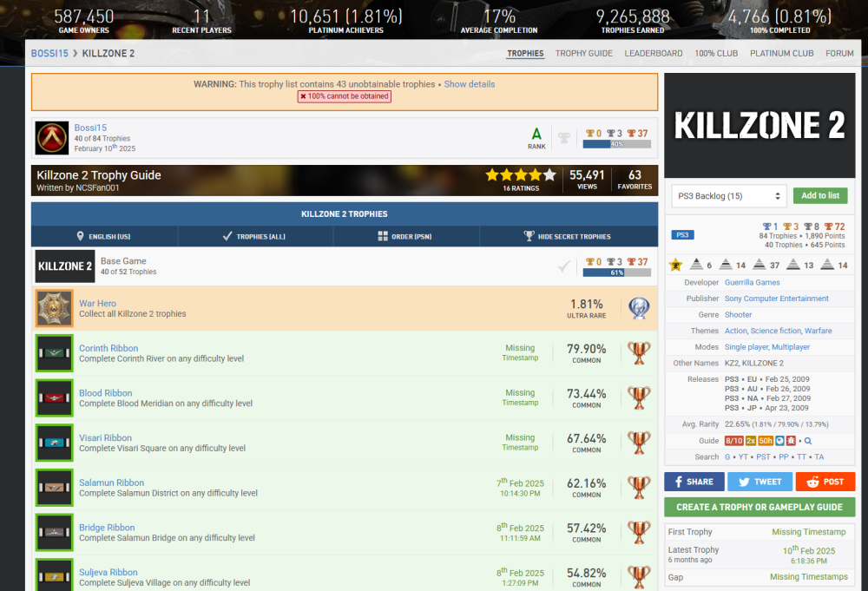868x591 pixels.
Task: Share on Facebook with the Share button
Action: pyautogui.click(x=694, y=482)
